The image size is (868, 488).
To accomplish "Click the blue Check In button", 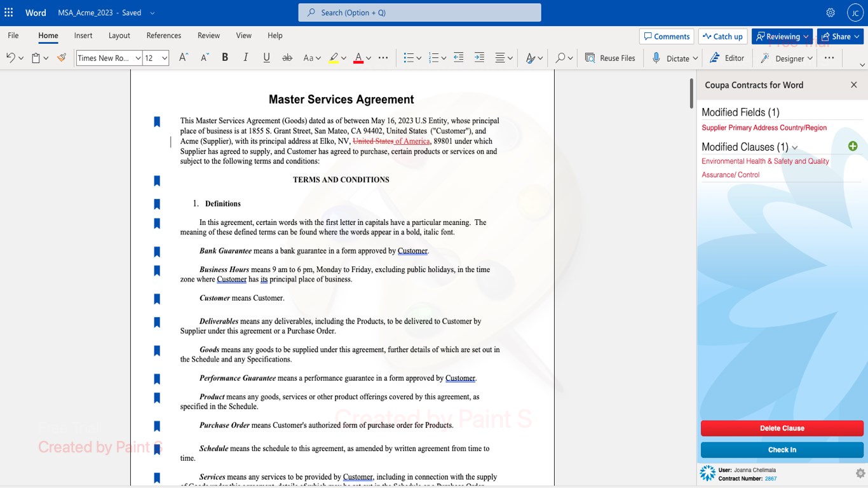I will point(782,450).
